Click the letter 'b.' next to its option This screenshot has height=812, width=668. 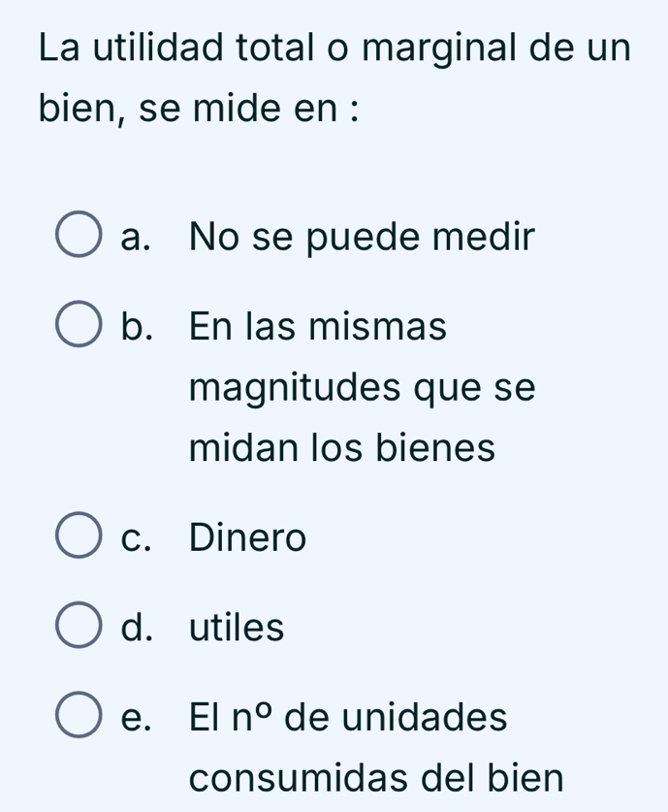point(136,327)
